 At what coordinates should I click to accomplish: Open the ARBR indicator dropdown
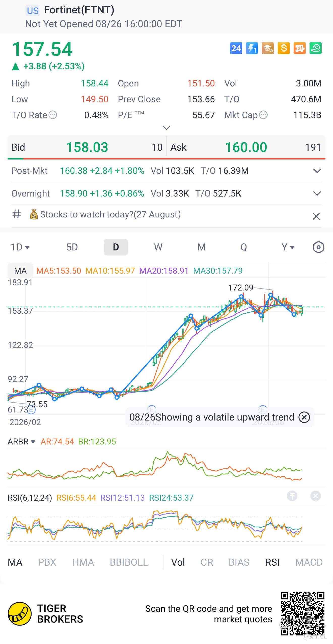coord(21,441)
